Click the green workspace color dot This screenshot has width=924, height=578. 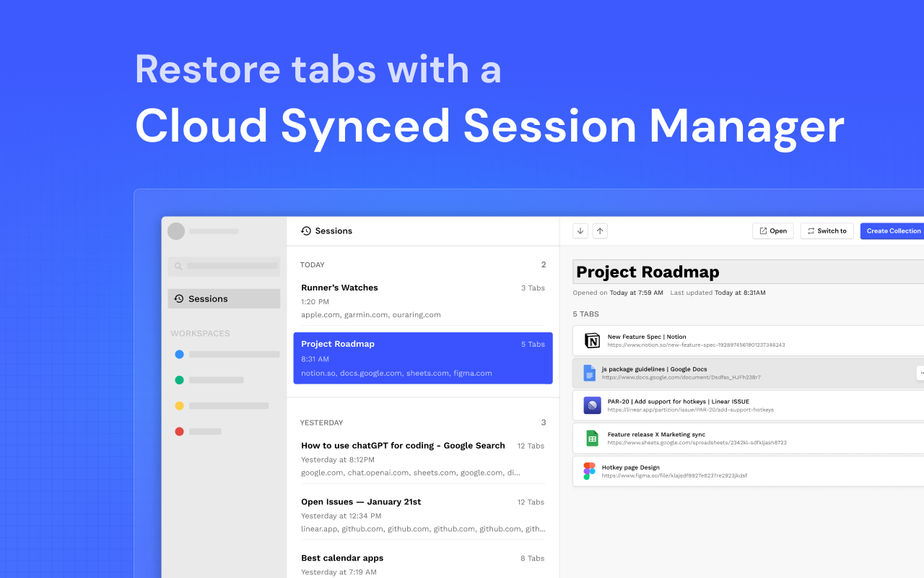pos(179,379)
